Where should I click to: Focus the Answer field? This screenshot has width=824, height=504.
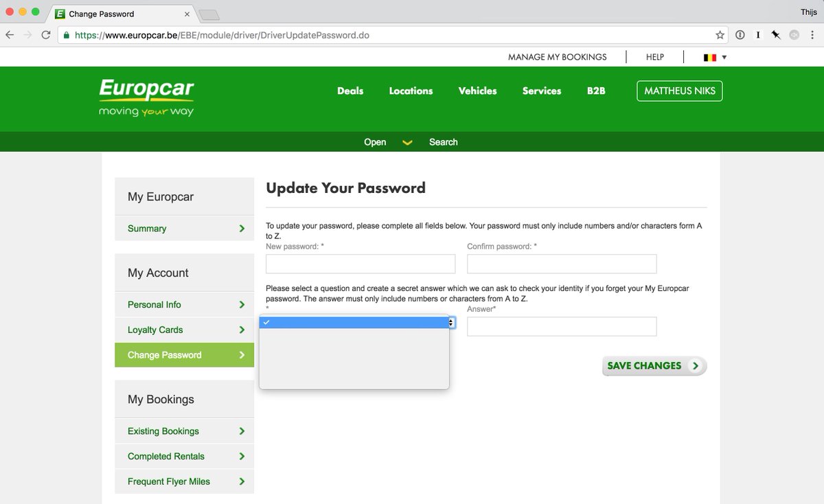pyautogui.click(x=562, y=326)
